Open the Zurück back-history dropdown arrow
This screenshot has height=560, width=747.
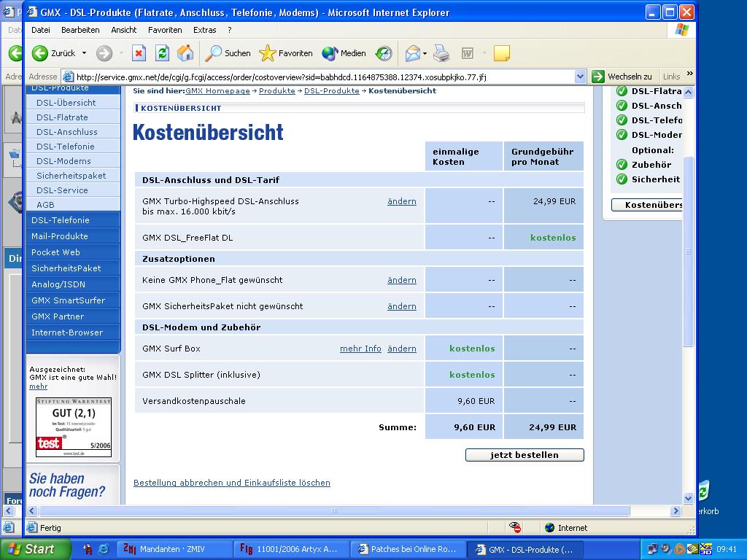tap(84, 53)
